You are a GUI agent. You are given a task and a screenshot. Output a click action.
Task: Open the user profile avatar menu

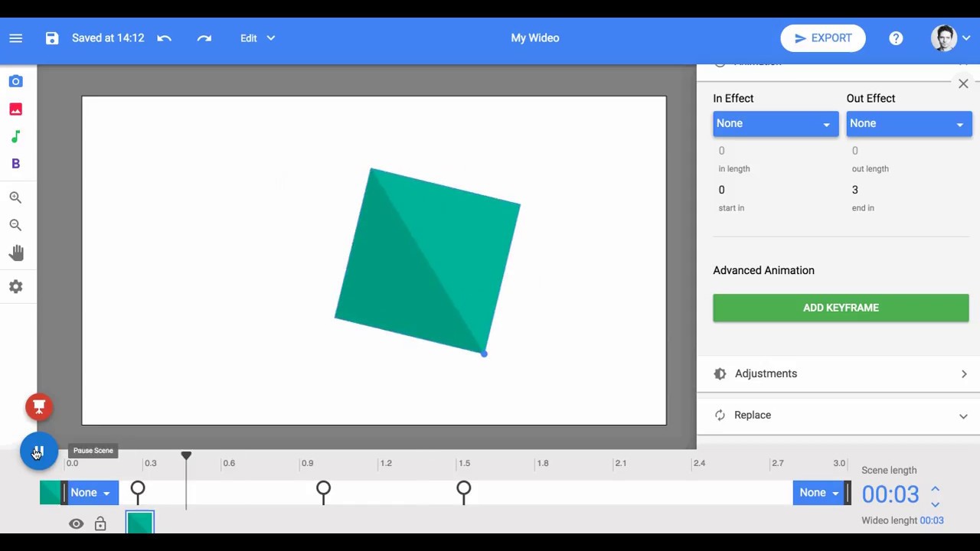950,38
